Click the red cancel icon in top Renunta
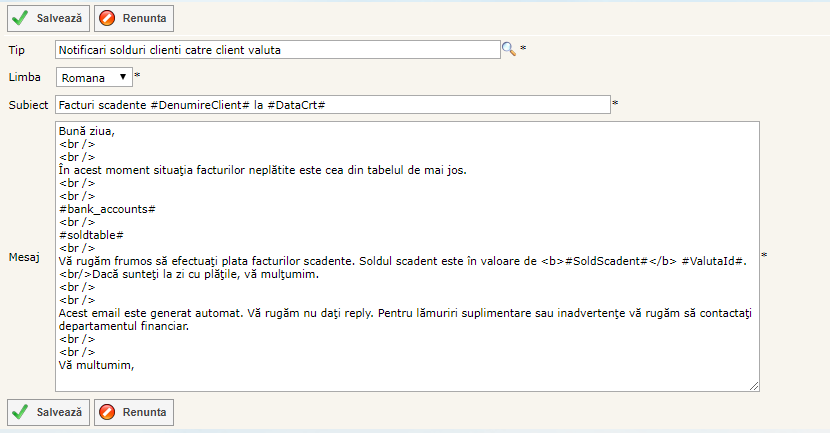The height and width of the screenshot is (433, 830). 108,17
